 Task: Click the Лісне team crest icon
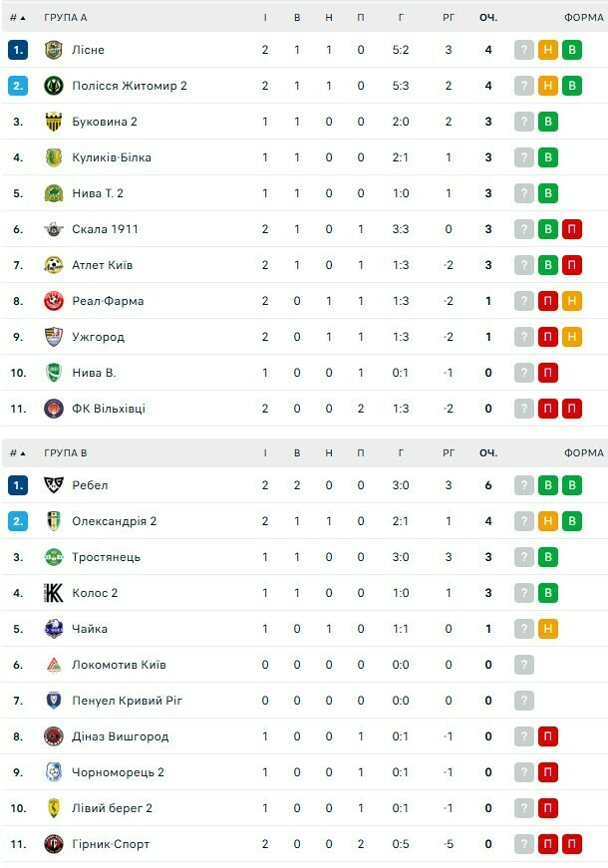[x=54, y=50]
